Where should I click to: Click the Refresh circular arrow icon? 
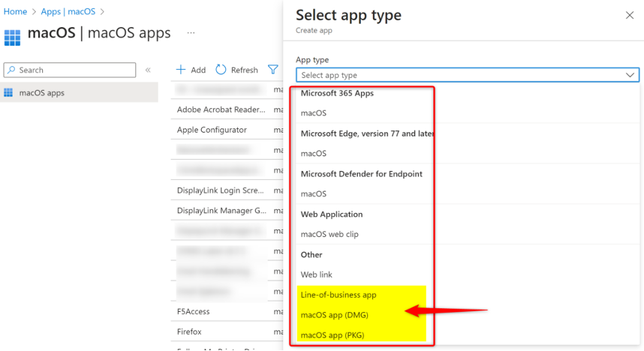point(221,70)
